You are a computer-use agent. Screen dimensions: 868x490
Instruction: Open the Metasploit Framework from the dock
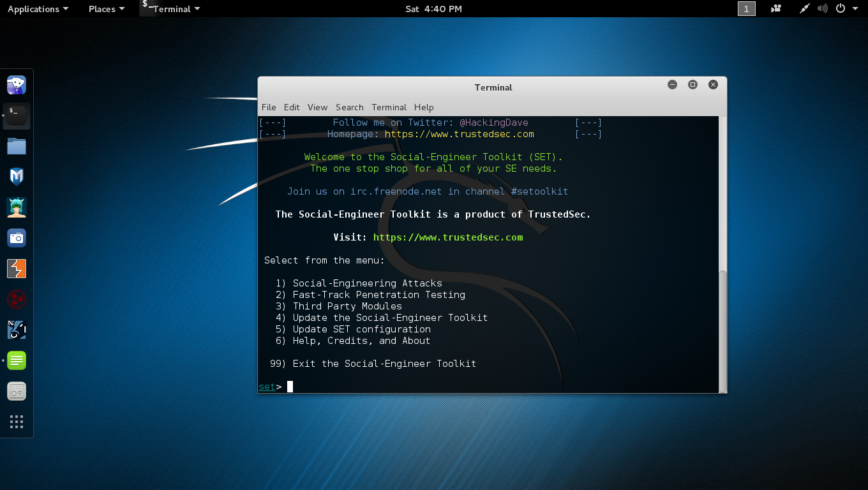click(x=17, y=176)
